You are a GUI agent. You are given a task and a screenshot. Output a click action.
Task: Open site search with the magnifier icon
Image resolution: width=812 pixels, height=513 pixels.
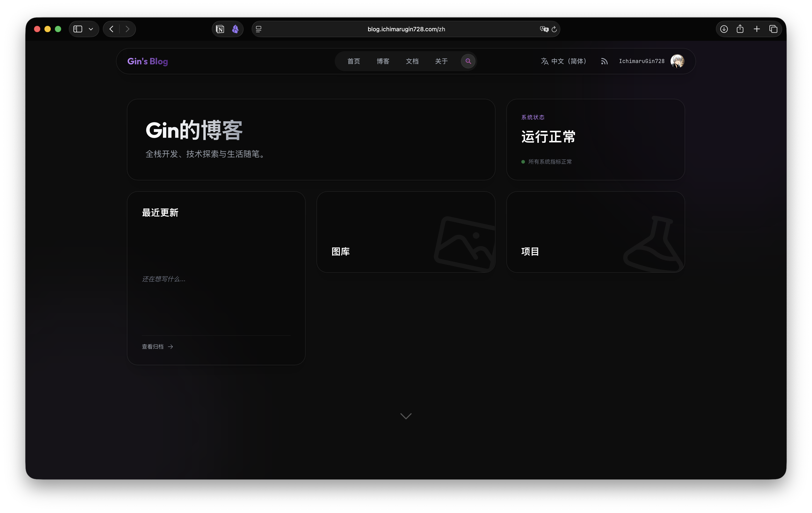pos(468,61)
